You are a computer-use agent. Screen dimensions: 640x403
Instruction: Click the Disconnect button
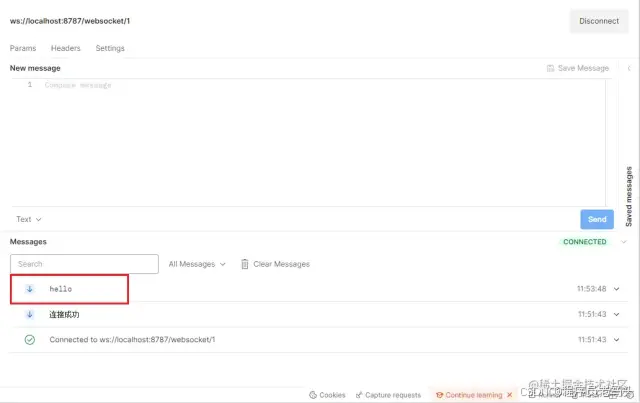point(599,21)
